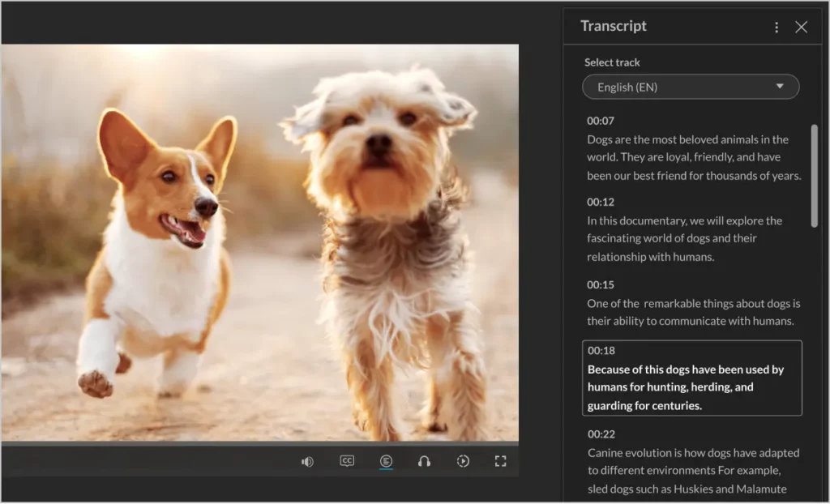Click the transcript panel scrollbar
This screenshot has height=504, width=830.
[x=814, y=174]
